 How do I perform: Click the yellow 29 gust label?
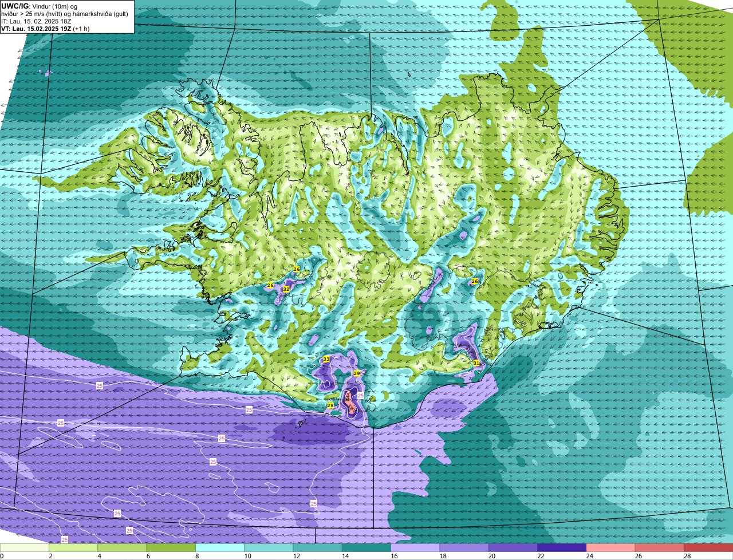coord(357,373)
